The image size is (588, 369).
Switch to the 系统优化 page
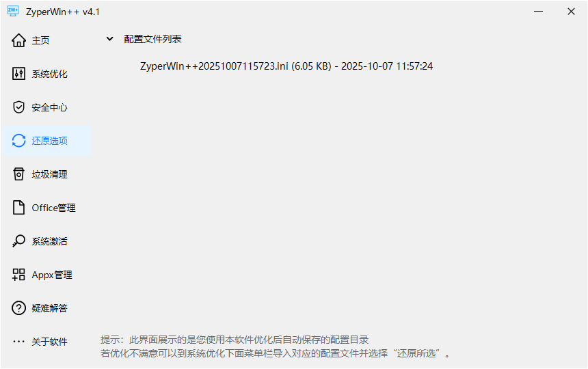[49, 74]
